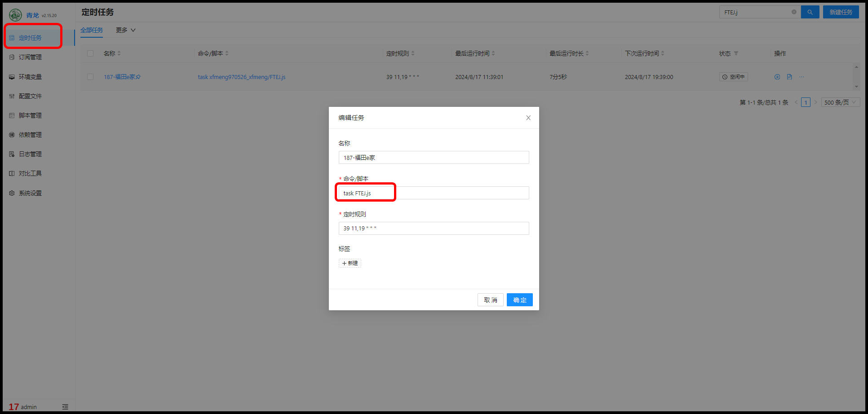Viewport: 868px width, 414px height.
Task: Open 对比工具 in the sidebar
Action: 30,173
